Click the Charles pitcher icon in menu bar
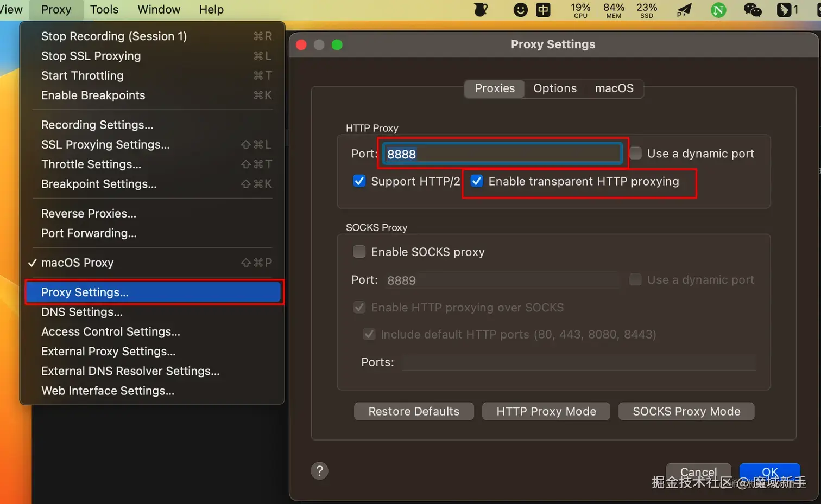Screen dimensions: 821x504 [x=481, y=10]
